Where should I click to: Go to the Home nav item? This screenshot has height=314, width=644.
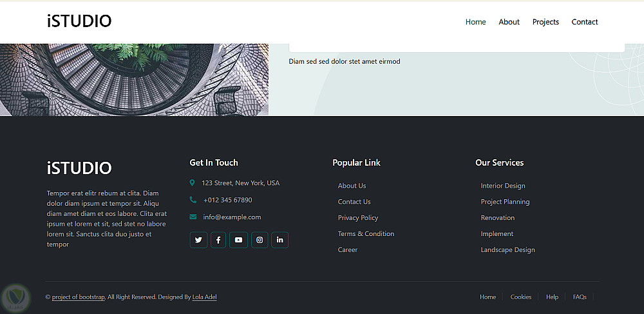(476, 22)
